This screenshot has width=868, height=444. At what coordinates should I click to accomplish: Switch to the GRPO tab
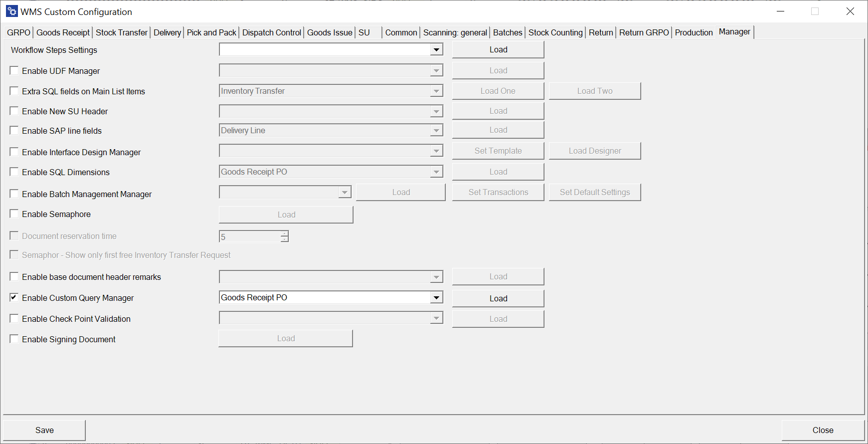19,32
